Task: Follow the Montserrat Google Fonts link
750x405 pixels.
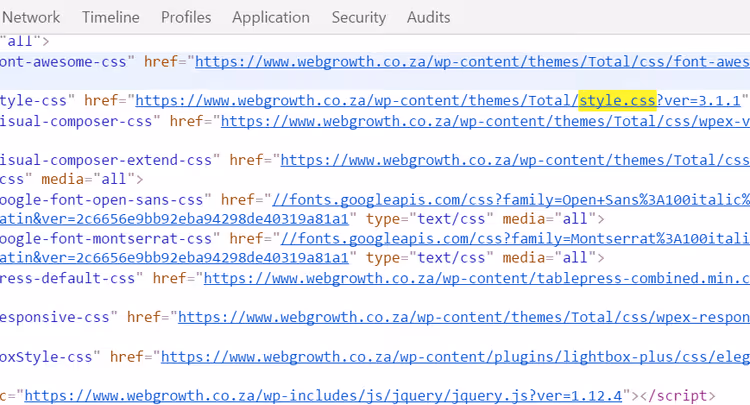Action: coord(515,238)
